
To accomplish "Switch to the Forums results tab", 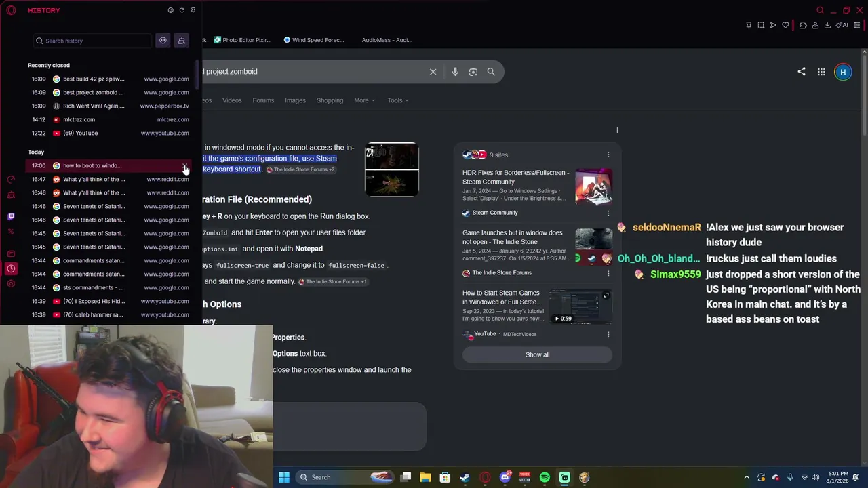I will point(263,100).
